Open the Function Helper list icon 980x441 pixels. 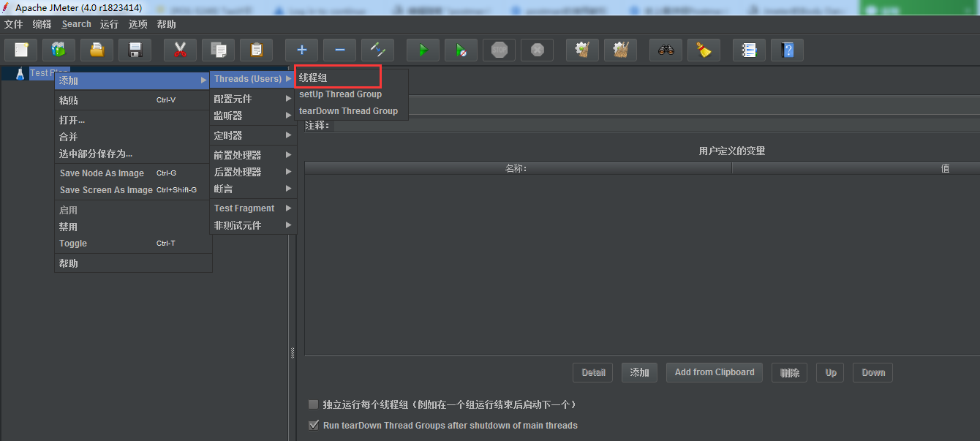(x=749, y=50)
